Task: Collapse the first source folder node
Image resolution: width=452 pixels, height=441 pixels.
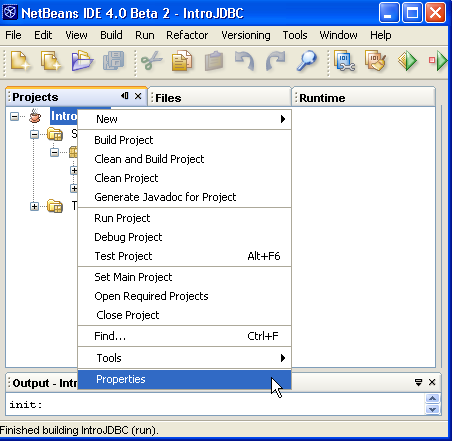Action: [x=34, y=134]
